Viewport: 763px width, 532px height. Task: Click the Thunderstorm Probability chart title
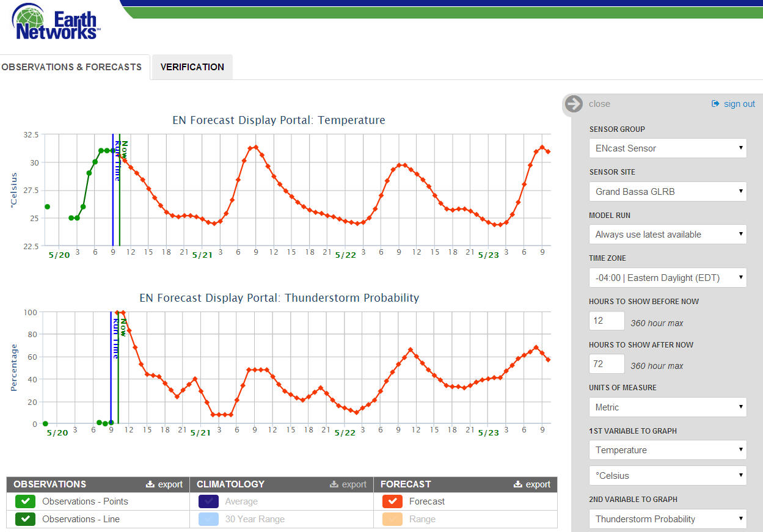click(x=279, y=298)
